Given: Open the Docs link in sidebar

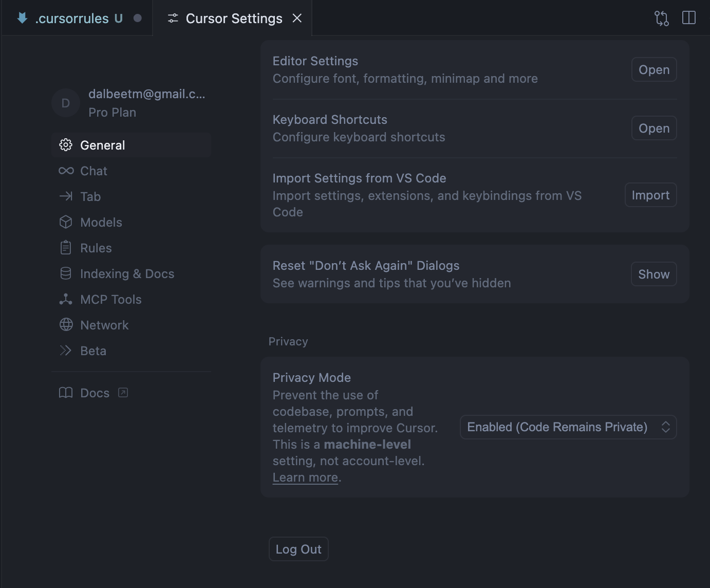Looking at the screenshot, I should (x=132, y=393).
